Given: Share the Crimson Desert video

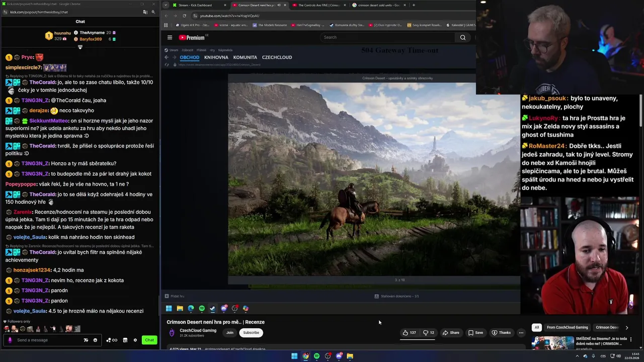Looking at the screenshot, I should (451, 332).
